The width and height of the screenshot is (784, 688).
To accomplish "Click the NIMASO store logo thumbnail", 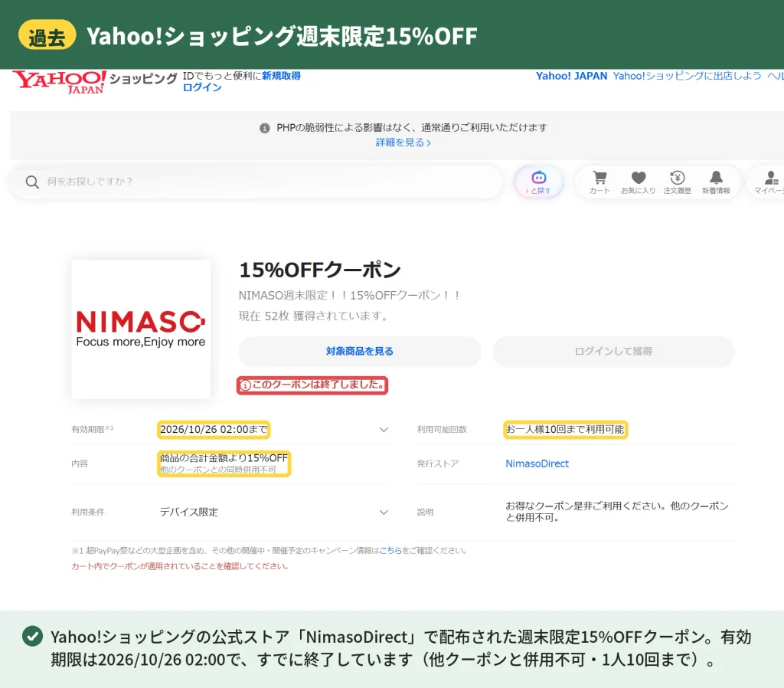I will (141, 329).
